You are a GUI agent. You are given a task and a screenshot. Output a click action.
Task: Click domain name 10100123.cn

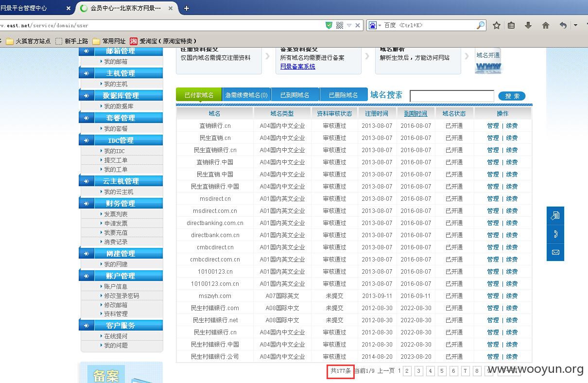[x=215, y=272]
